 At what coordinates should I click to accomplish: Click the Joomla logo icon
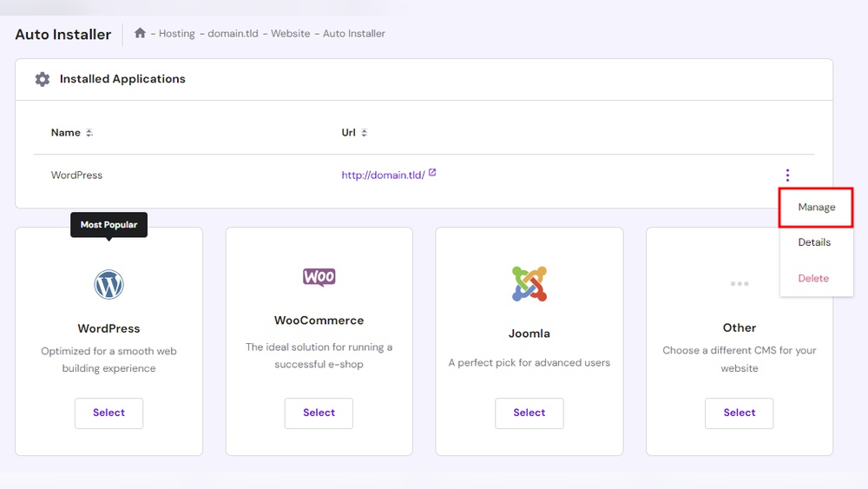click(529, 283)
